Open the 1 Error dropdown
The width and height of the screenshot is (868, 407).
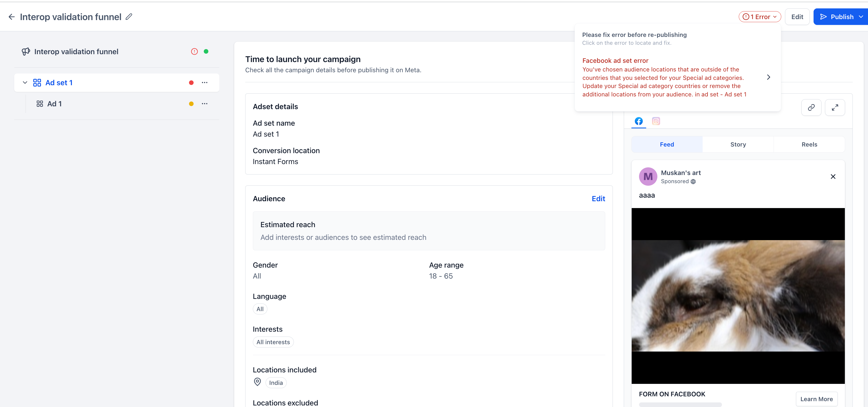click(x=760, y=17)
